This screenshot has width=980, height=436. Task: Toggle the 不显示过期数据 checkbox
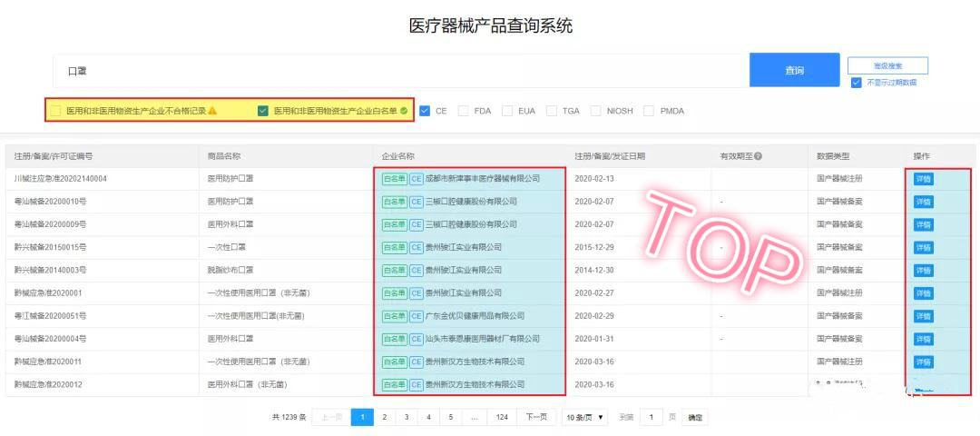857,82
